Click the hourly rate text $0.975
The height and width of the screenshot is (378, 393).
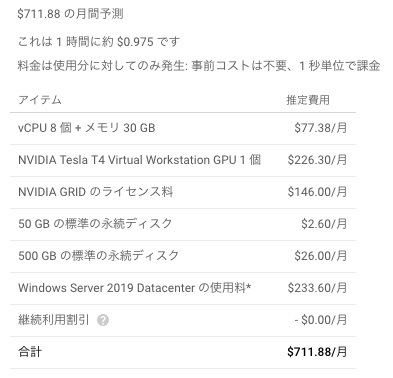click(x=135, y=42)
